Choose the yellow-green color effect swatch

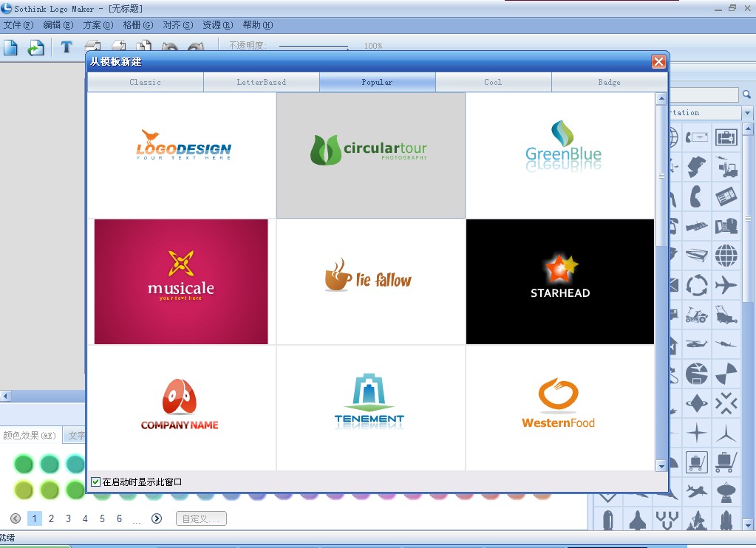click(x=23, y=490)
